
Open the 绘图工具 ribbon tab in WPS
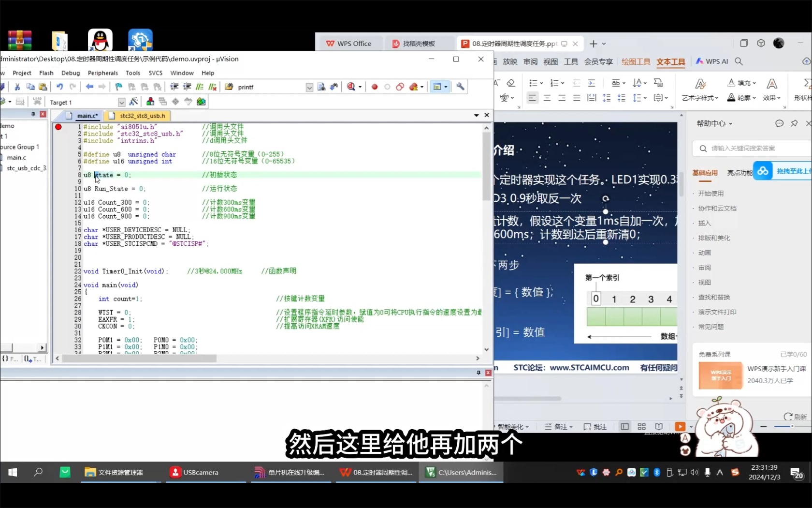pos(636,61)
